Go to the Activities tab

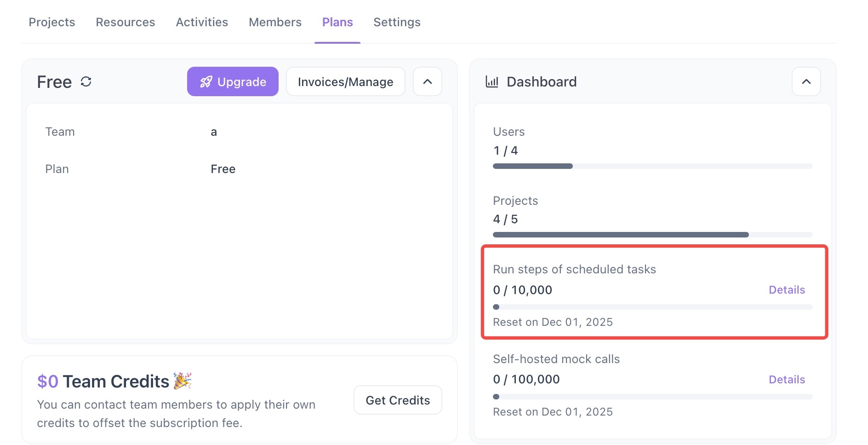pos(202,22)
